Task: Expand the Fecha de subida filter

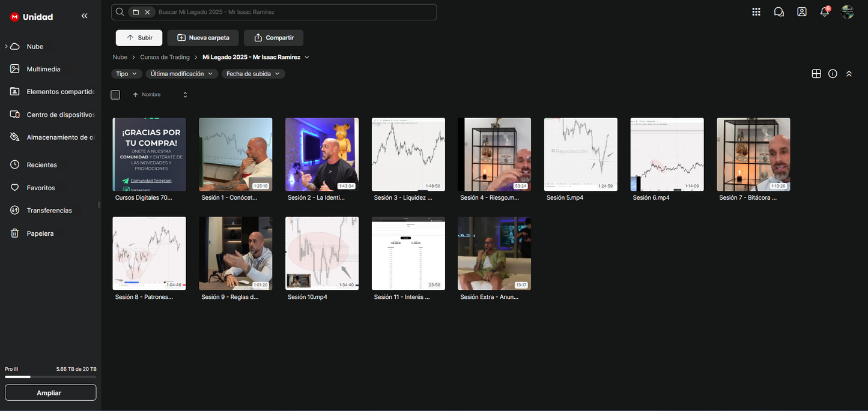Action: pyautogui.click(x=253, y=74)
